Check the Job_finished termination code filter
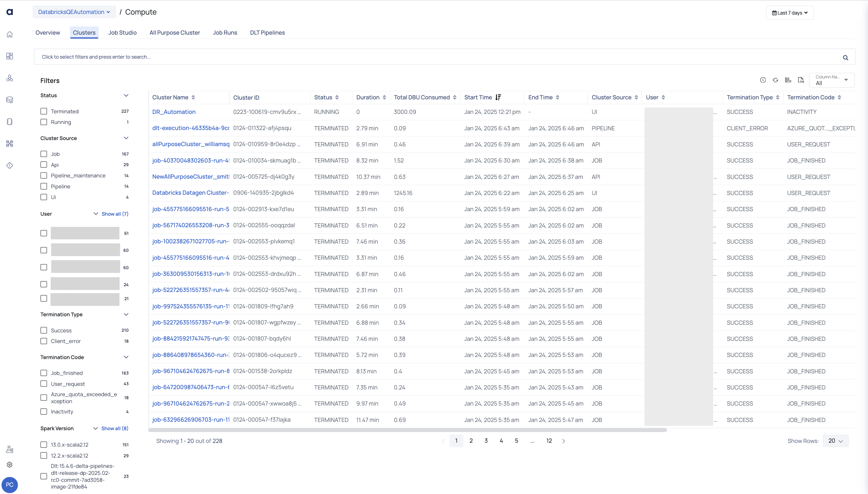868x494 pixels. click(44, 373)
